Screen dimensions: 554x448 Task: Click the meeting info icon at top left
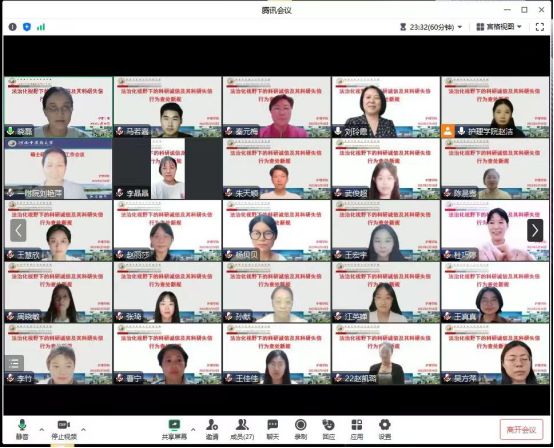point(12,27)
